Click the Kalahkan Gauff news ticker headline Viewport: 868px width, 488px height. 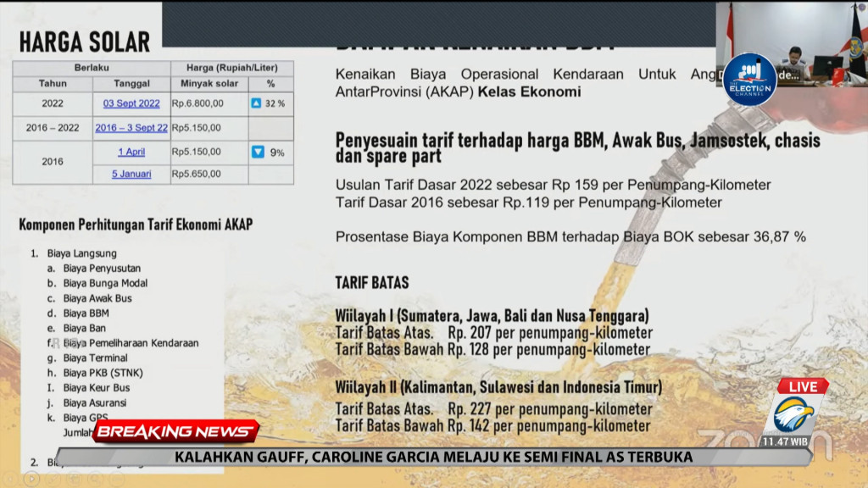[x=433, y=457]
